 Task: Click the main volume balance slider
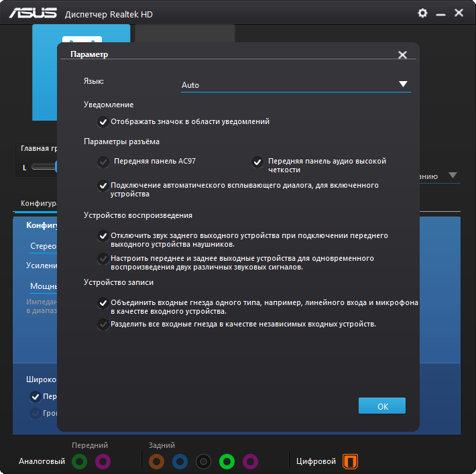(44, 166)
